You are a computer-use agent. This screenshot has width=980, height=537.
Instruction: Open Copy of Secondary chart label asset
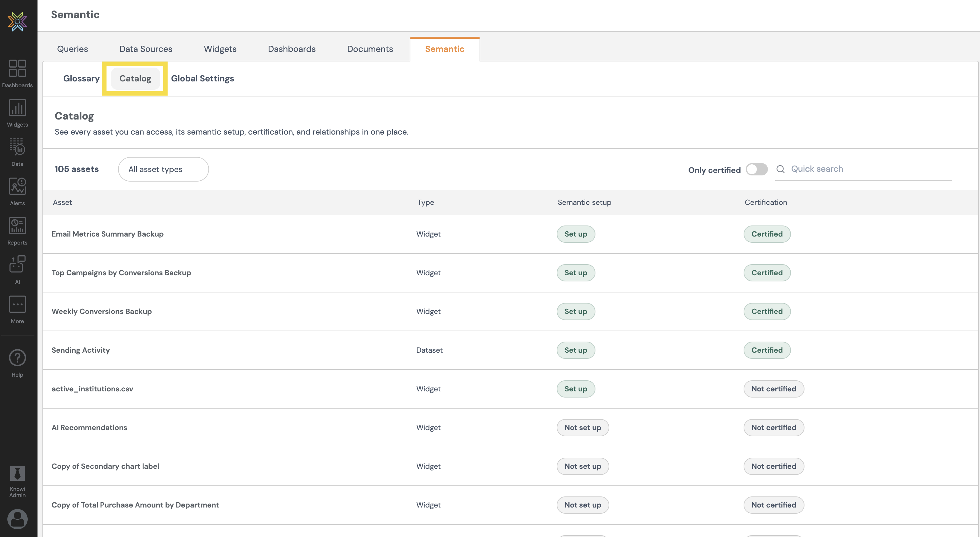coord(105,466)
